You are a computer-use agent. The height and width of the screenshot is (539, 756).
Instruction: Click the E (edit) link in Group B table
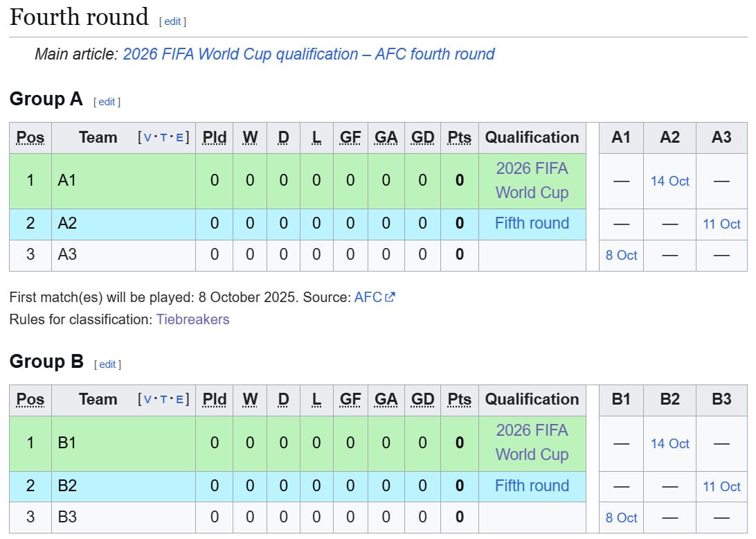[179, 400]
